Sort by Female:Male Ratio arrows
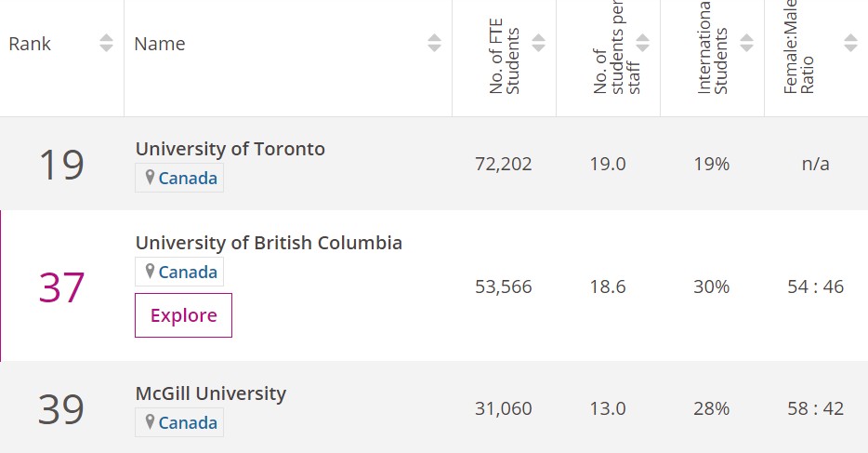868x453 pixels. 850,43
